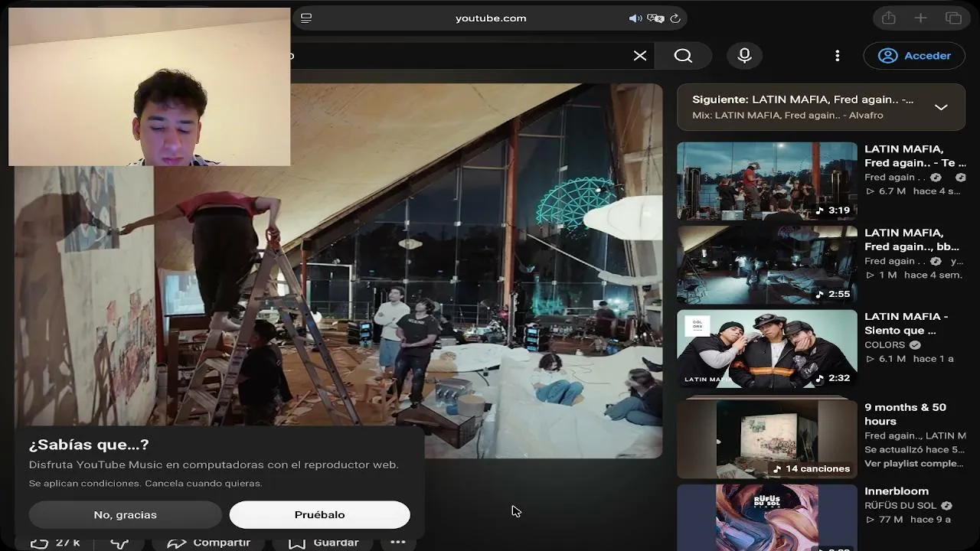Screen dimensions: 980x551
Task: Reload the page with the refresh icon
Action: point(675,18)
